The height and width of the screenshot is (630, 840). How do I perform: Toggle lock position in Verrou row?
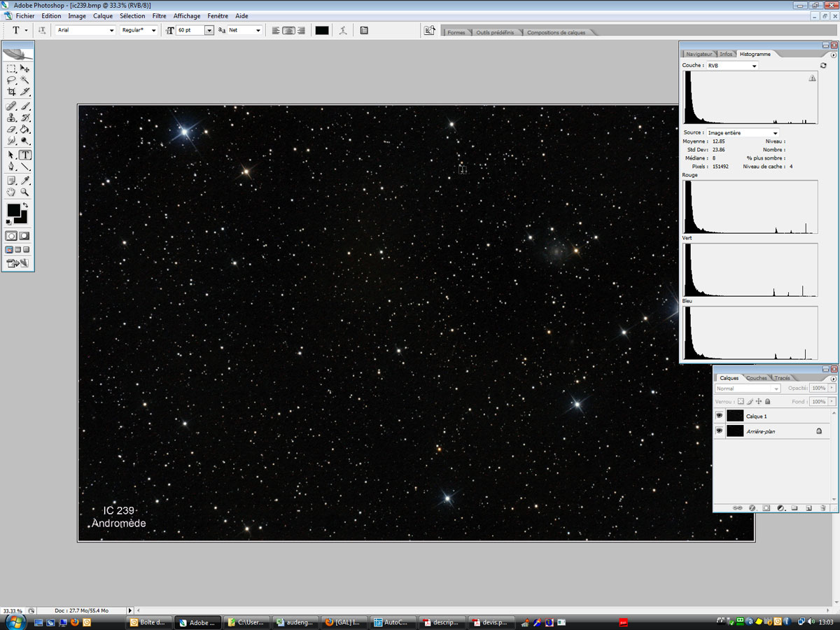pos(759,402)
